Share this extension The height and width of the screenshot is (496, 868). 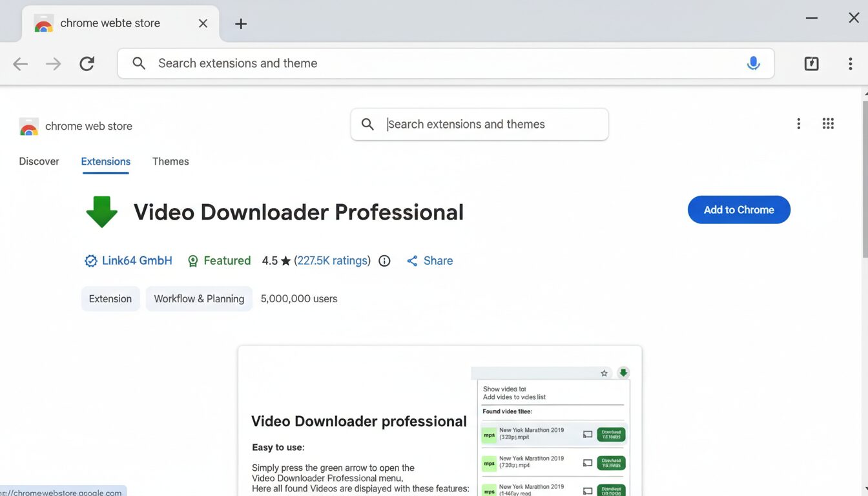coord(430,261)
